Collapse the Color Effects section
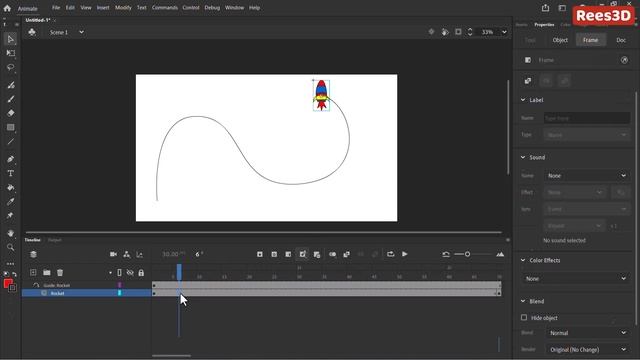 (523, 260)
